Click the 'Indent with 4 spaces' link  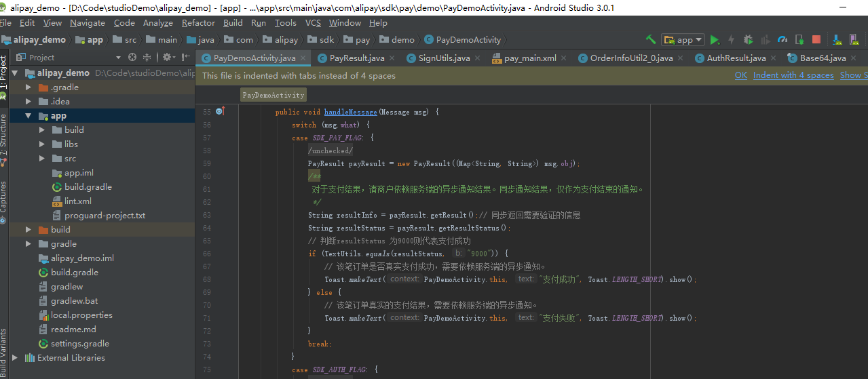[x=793, y=75]
